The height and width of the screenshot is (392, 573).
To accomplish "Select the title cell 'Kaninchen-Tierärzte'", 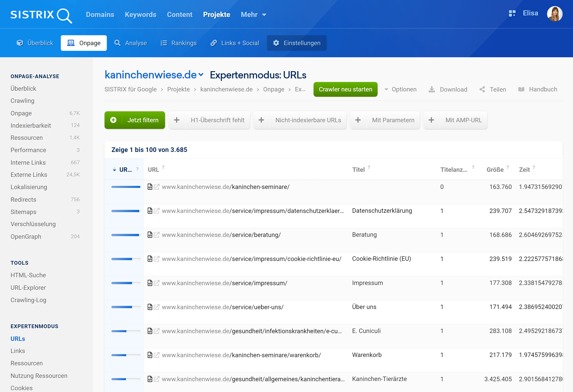I will [x=380, y=379].
